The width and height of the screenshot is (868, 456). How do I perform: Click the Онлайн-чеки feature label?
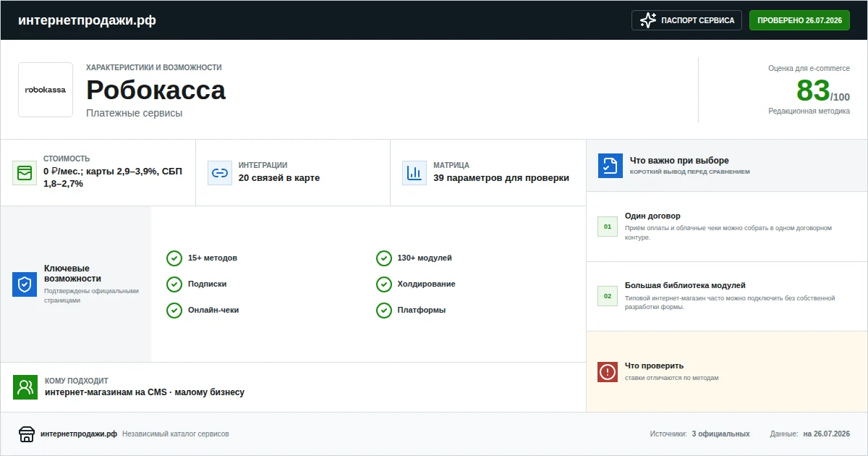pos(213,310)
